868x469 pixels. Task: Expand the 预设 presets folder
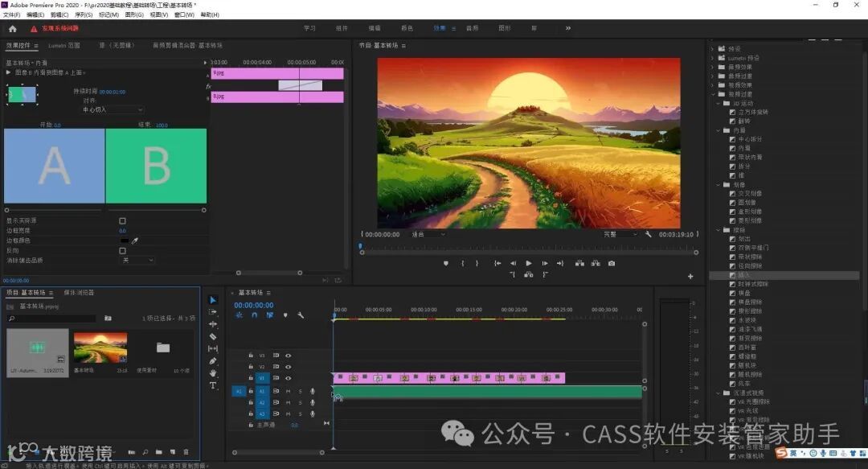[x=712, y=49]
